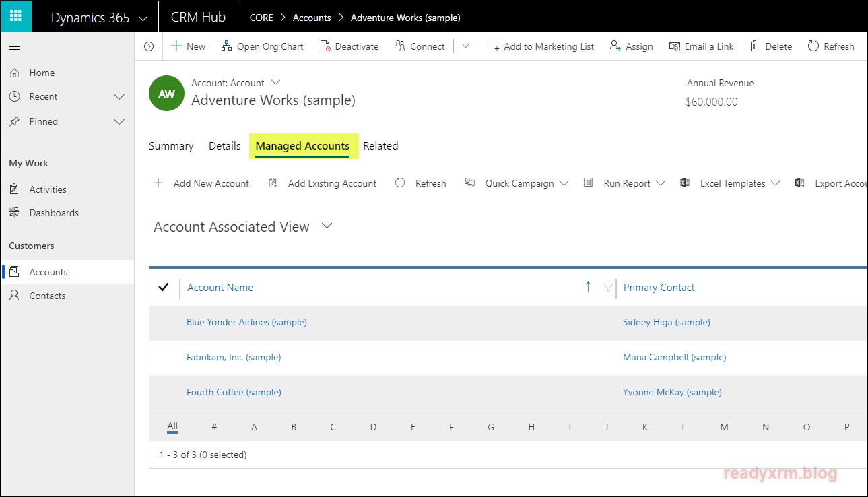
Task: Open the Run Report dropdown
Action: point(659,183)
